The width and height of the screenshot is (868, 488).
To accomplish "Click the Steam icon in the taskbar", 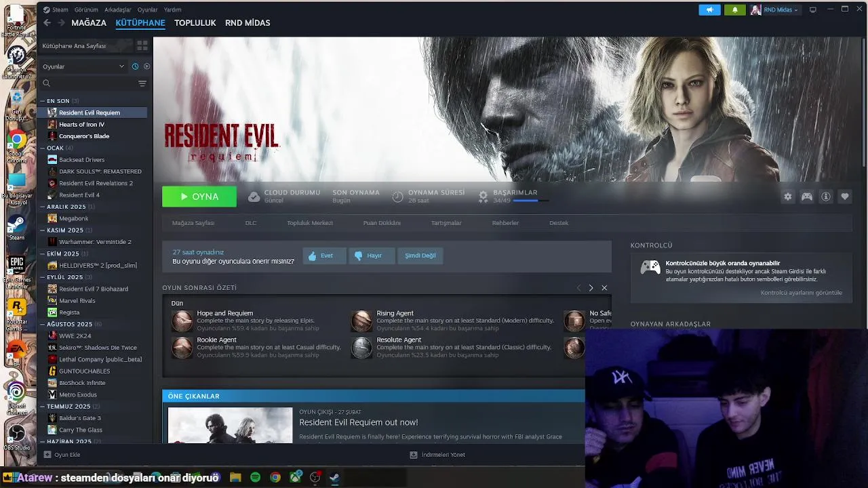I will click(334, 477).
